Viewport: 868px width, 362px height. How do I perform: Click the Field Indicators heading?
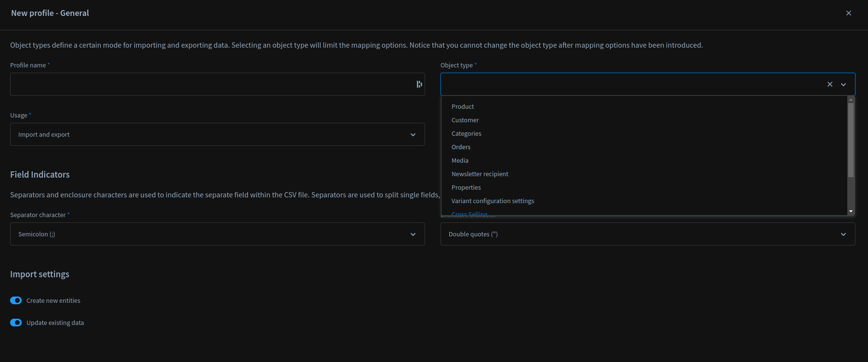(40, 174)
